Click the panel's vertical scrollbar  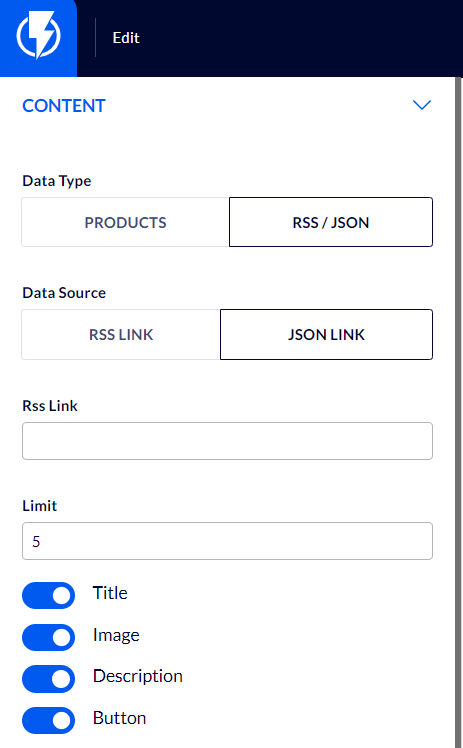[x=458, y=412]
